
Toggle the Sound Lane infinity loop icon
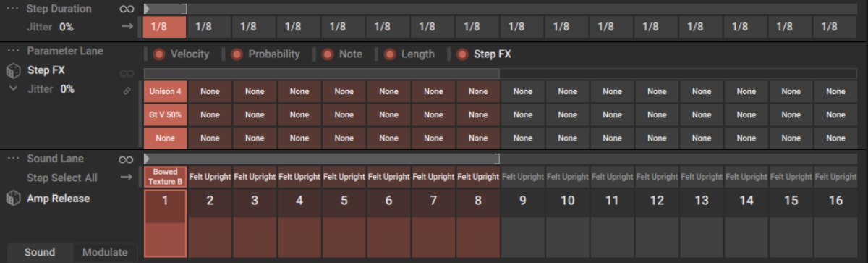tap(127, 159)
